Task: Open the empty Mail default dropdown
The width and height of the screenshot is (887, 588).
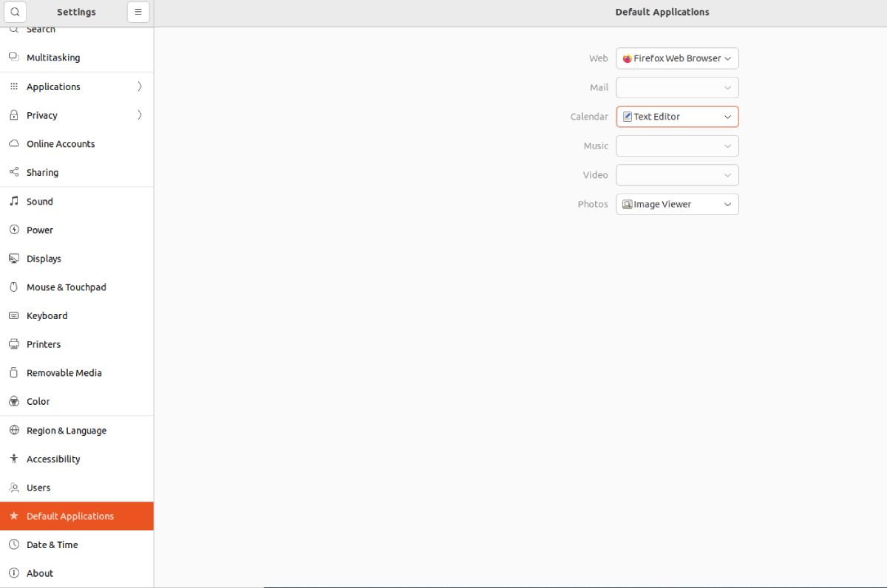Action: click(677, 88)
